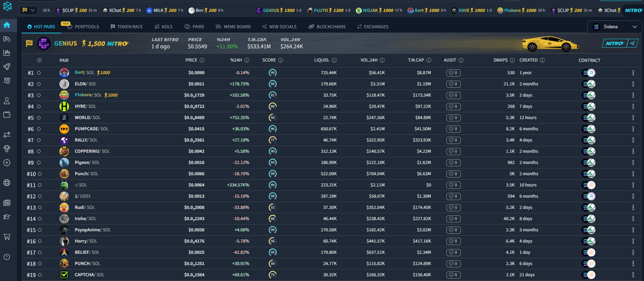Open audit badge for COPPERINU row

454,152
